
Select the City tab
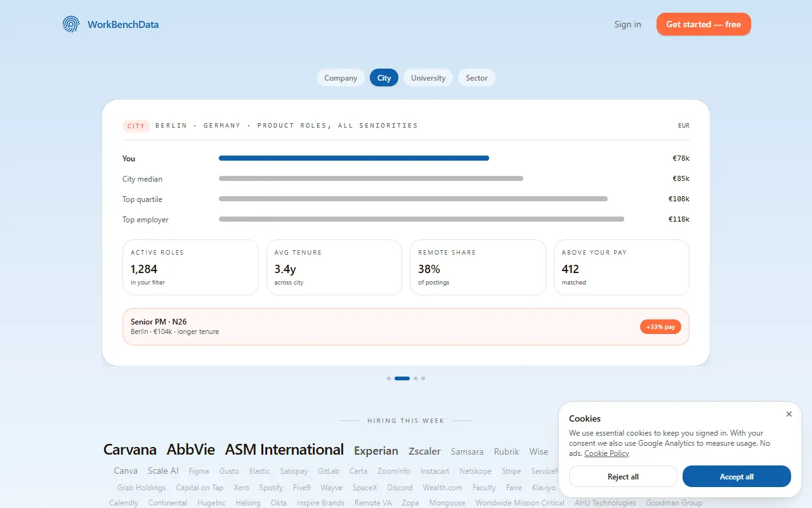point(384,78)
